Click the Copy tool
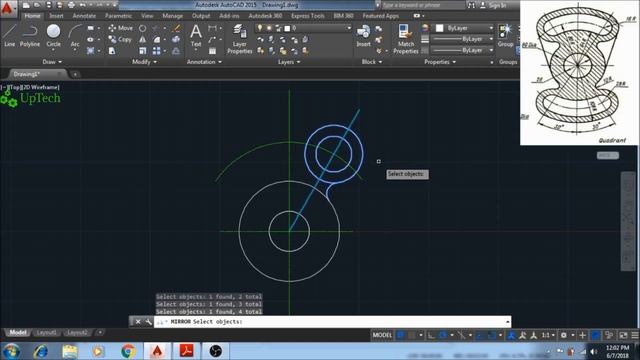Viewport: 640px width, 360px height. tap(120, 40)
